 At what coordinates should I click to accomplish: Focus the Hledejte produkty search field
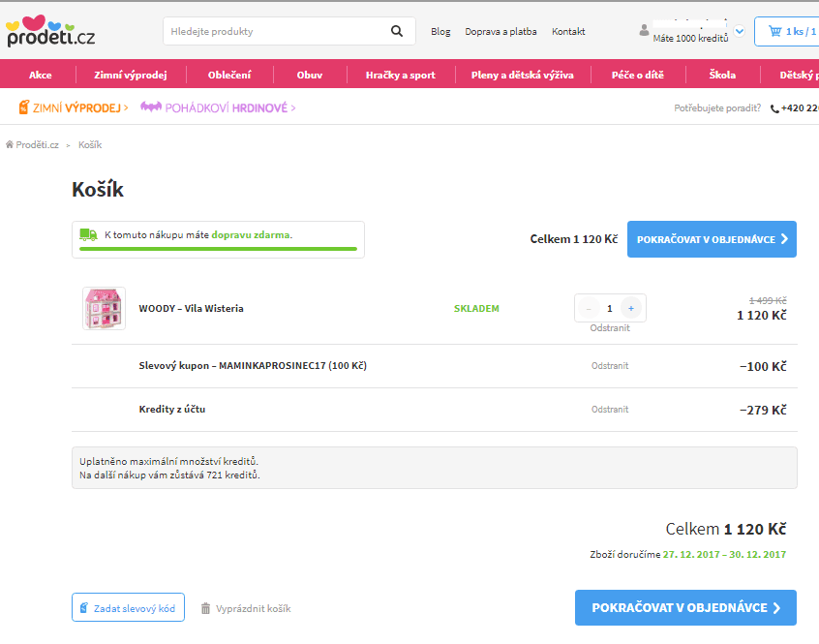[277, 31]
